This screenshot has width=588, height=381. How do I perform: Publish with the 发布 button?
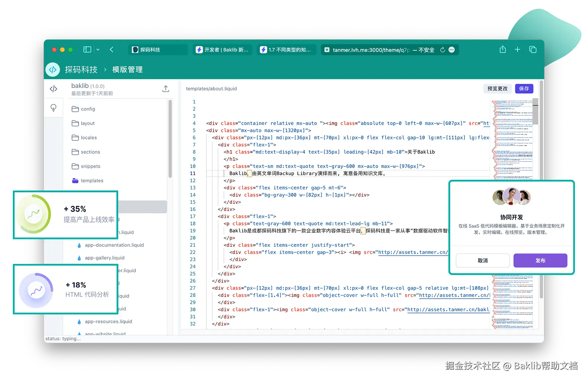click(x=540, y=260)
